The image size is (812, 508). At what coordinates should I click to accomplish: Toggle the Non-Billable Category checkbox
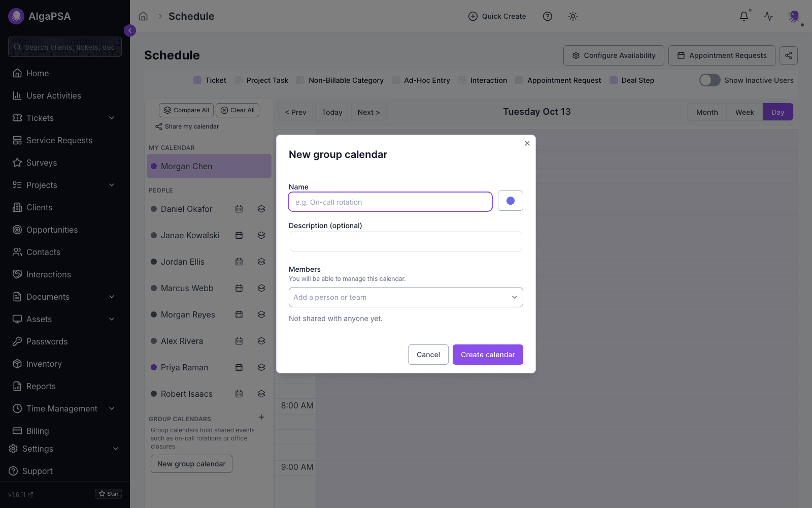coord(300,80)
